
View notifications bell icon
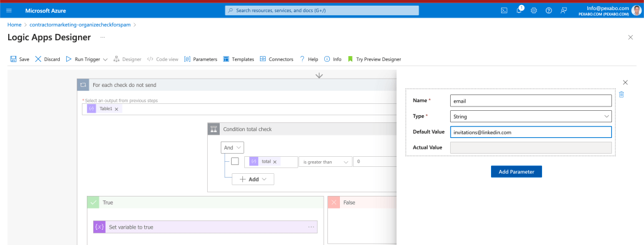[519, 11]
